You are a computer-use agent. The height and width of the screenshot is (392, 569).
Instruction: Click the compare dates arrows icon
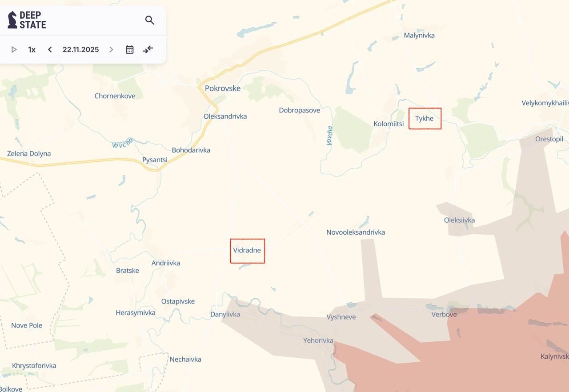(x=148, y=49)
